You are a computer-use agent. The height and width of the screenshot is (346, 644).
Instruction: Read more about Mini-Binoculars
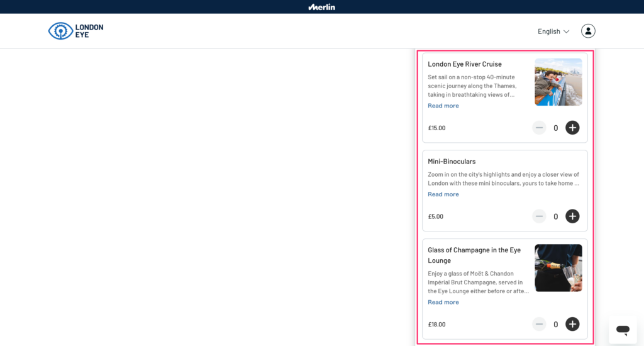[x=443, y=194]
